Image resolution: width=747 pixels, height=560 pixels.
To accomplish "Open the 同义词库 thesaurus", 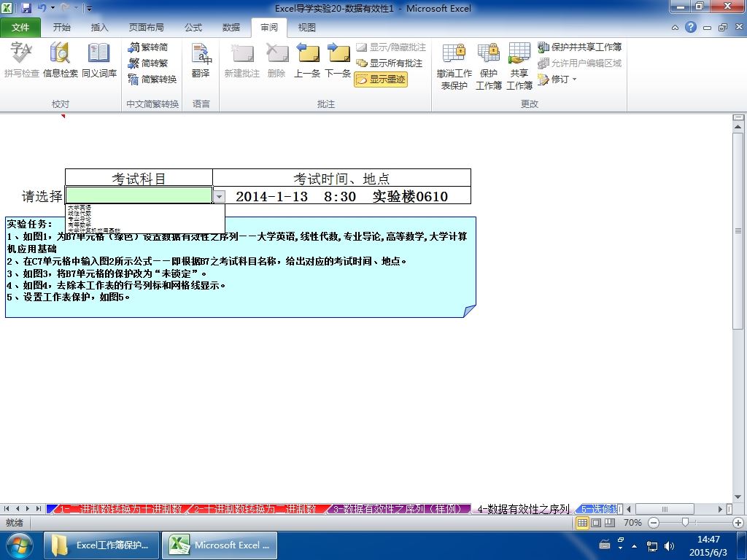I will point(99,60).
